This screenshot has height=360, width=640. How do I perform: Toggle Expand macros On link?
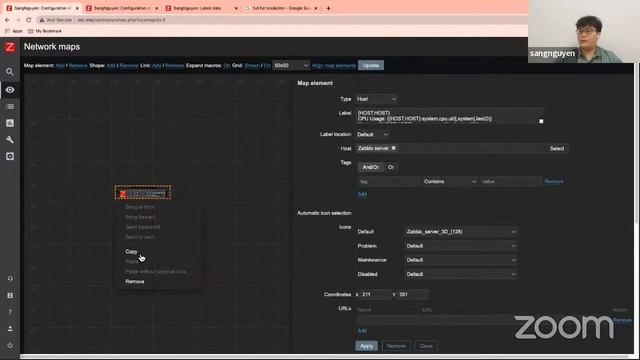pyautogui.click(x=227, y=65)
